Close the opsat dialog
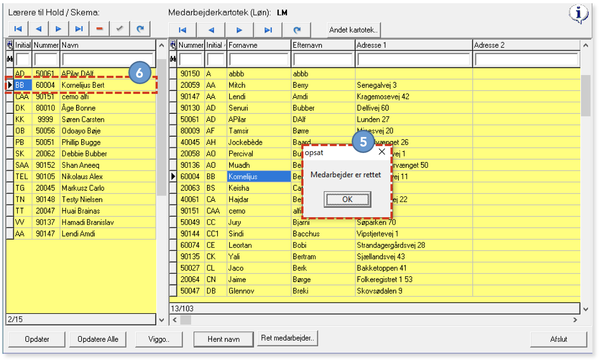 382,152
